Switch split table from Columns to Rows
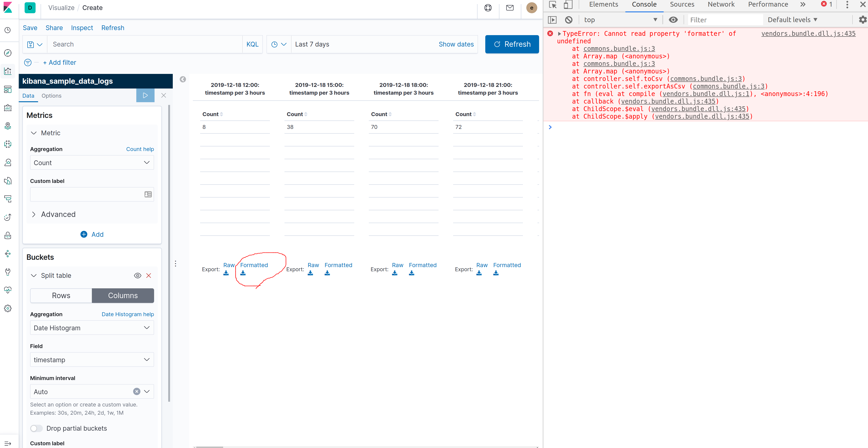The width and height of the screenshot is (868, 448). pos(61,295)
